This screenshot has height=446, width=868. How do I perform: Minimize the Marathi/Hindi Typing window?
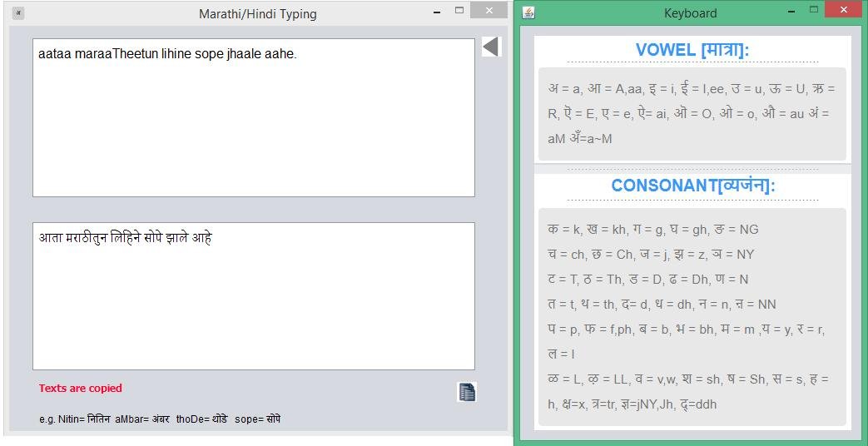click(x=437, y=12)
